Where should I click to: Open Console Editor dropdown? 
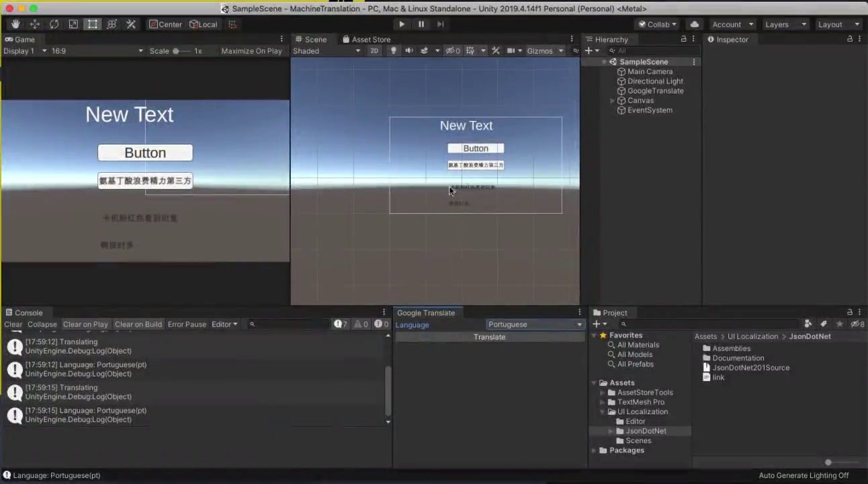[x=224, y=324]
